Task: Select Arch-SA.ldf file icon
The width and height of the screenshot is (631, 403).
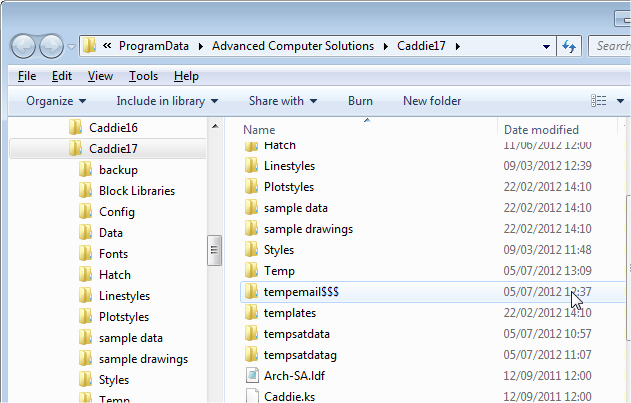Action: click(x=252, y=375)
